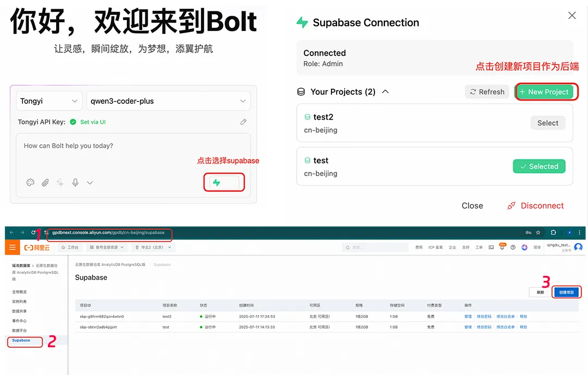Click 工作台 in Aliyun header
The image size is (588, 375).
pos(70,248)
